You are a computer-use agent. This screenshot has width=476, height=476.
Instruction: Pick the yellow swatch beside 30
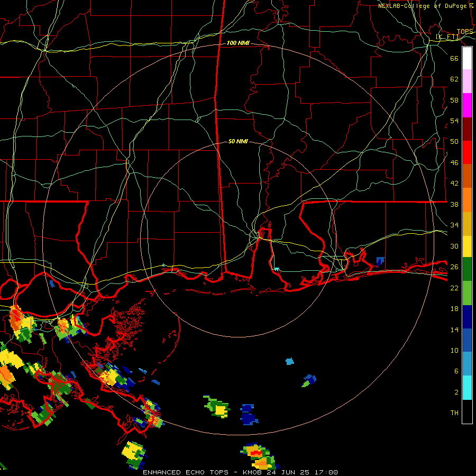467,246
